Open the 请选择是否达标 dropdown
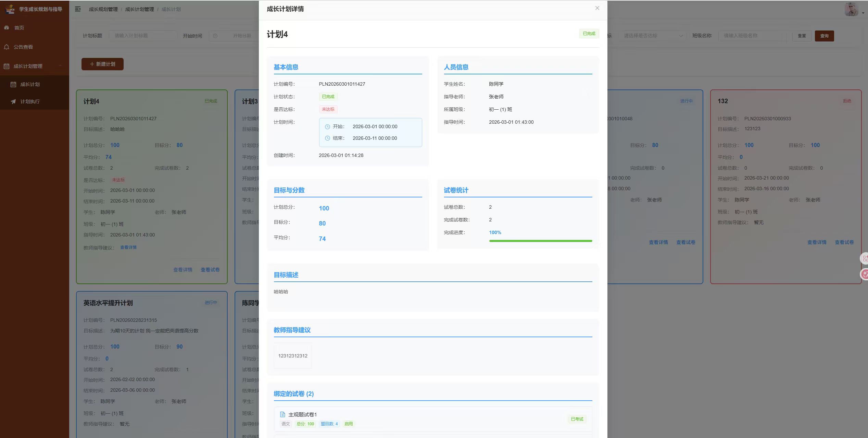The height and width of the screenshot is (438, 868). pyautogui.click(x=652, y=36)
